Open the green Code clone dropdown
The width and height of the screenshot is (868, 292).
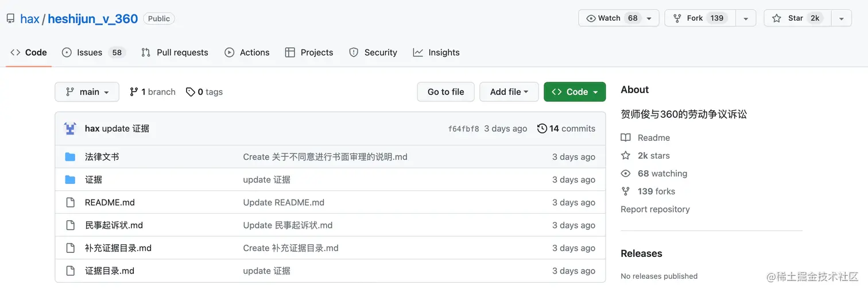coord(575,92)
